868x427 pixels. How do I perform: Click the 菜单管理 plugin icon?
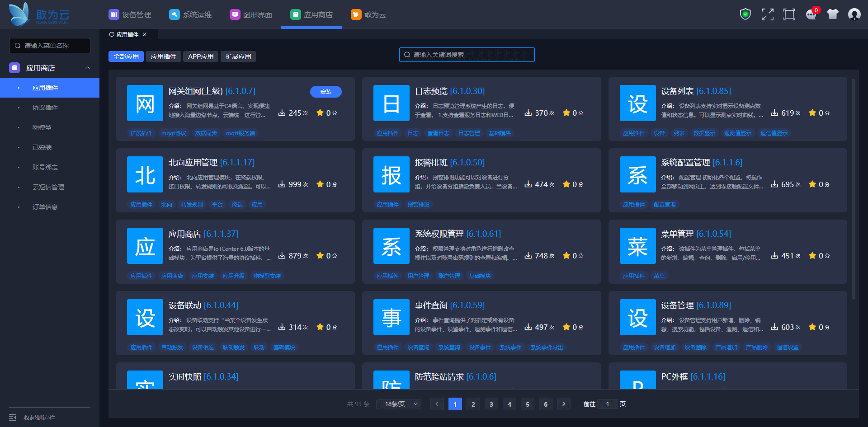pyautogui.click(x=638, y=246)
